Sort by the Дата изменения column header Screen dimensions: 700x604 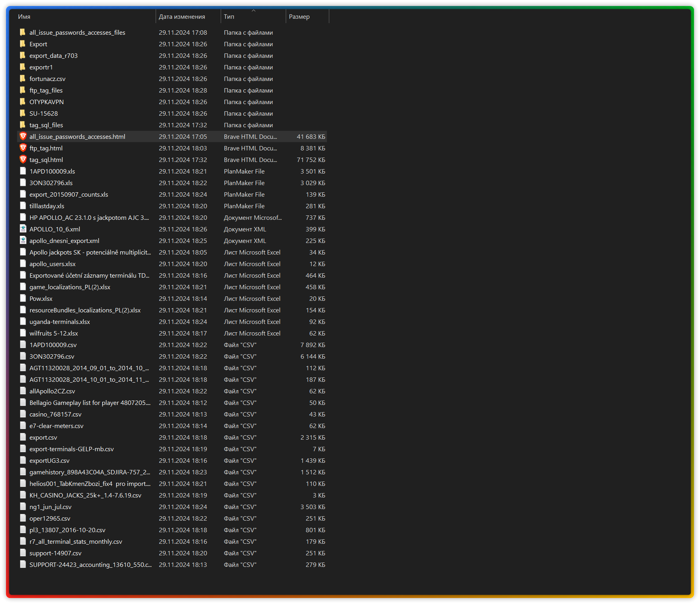(x=188, y=17)
